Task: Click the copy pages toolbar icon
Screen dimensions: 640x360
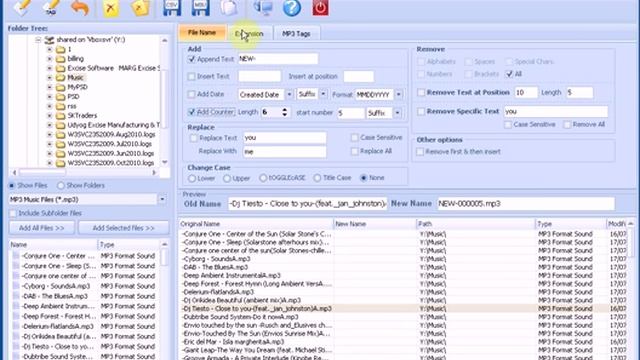Action: point(229,7)
